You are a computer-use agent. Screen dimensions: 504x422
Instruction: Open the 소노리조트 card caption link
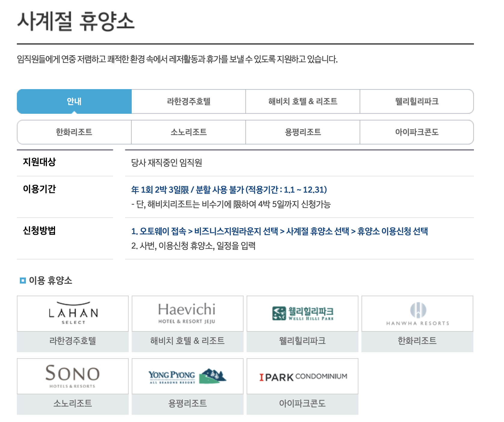coord(73,404)
